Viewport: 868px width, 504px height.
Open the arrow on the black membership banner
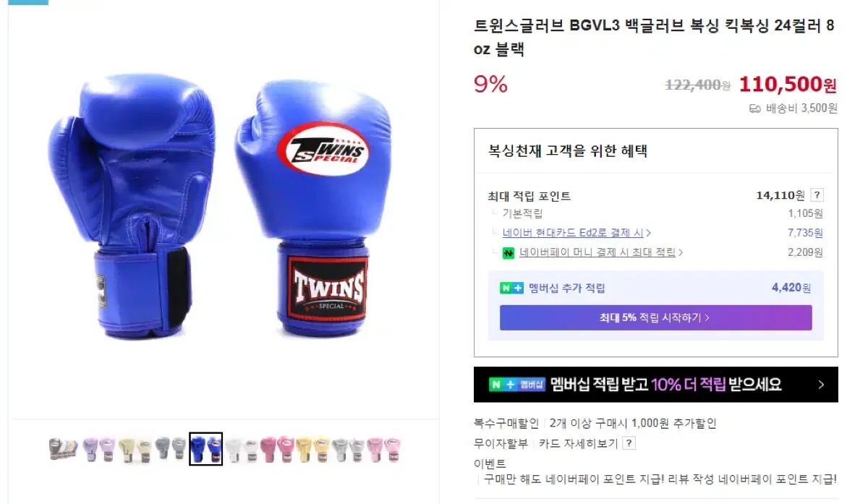821,385
